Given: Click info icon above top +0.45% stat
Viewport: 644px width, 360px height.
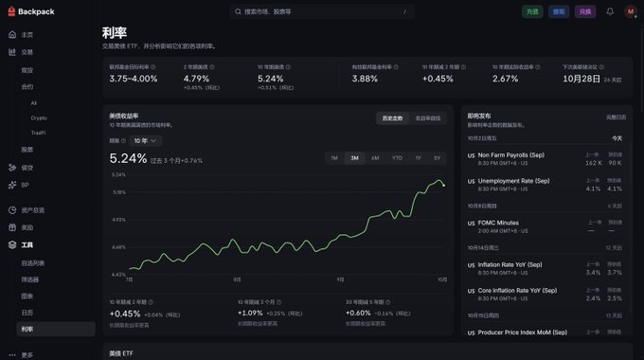Looking at the screenshot, I should pyautogui.click(x=463, y=67).
